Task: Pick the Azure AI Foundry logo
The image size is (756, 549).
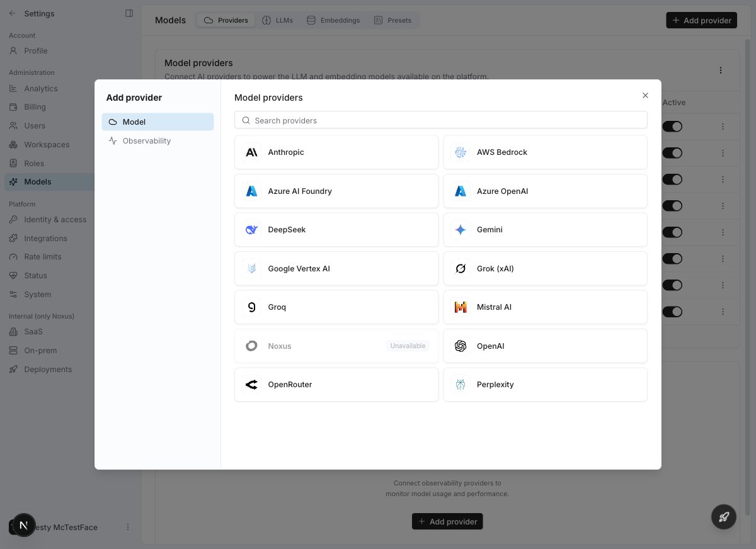Action: (x=251, y=191)
